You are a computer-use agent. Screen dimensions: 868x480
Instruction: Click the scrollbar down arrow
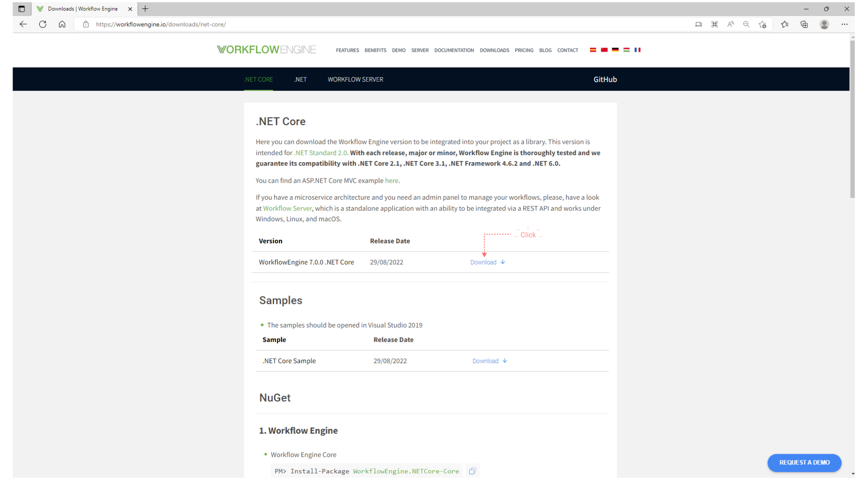[852, 474]
